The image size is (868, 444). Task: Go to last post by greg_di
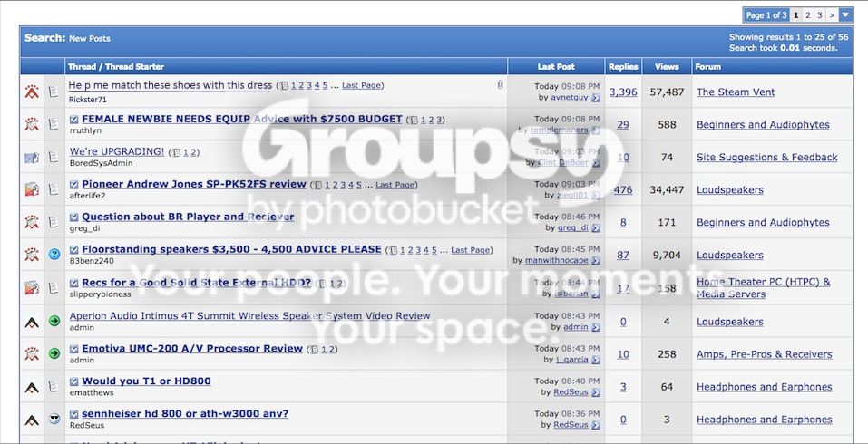click(596, 227)
